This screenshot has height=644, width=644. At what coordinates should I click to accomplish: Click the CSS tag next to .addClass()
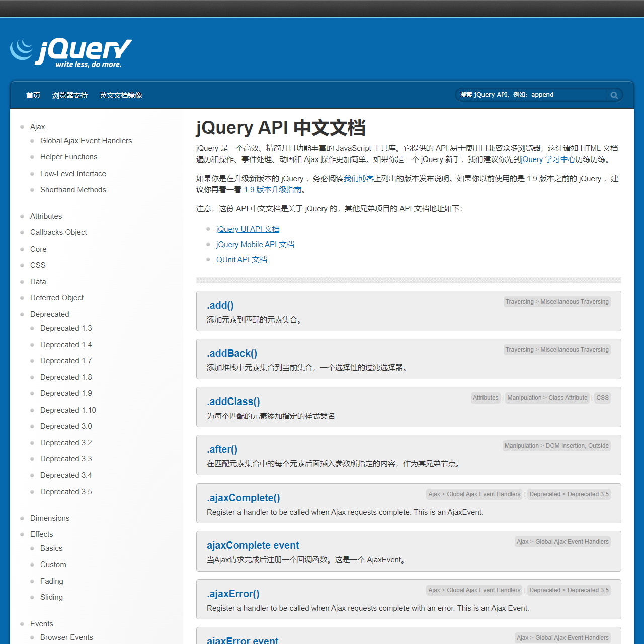602,398
